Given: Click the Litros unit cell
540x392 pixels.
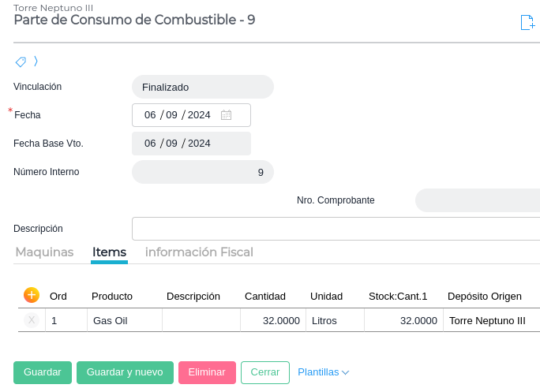Looking at the screenshot, I should [x=335, y=320].
